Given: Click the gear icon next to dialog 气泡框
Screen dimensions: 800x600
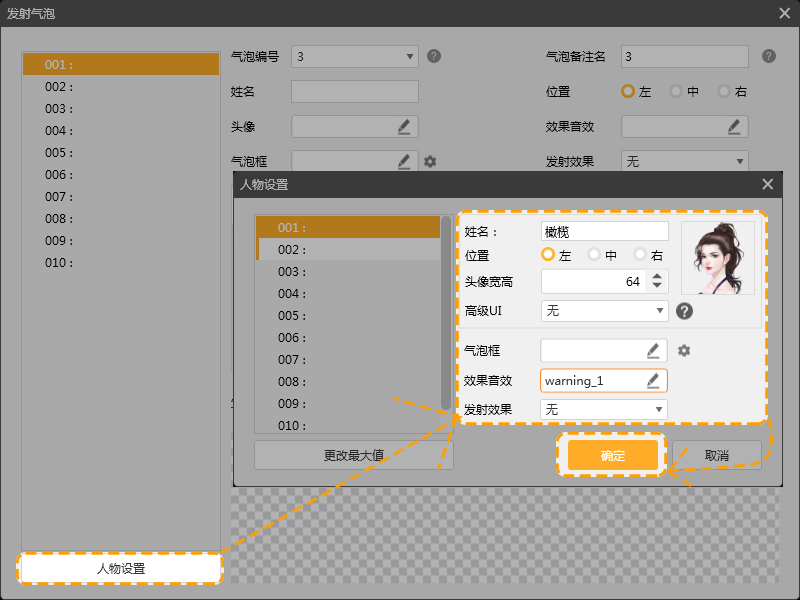Looking at the screenshot, I should click(684, 351).
